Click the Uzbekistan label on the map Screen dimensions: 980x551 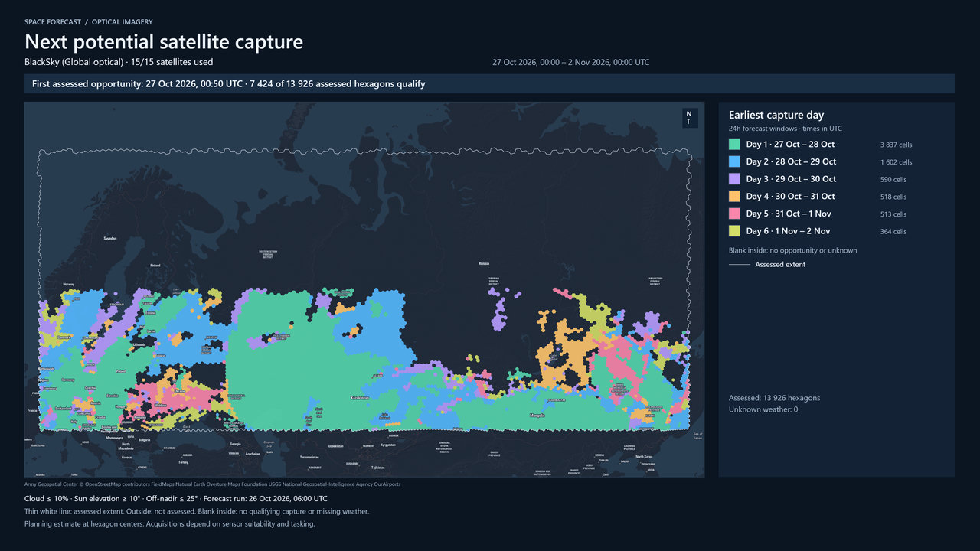[335, 445]
